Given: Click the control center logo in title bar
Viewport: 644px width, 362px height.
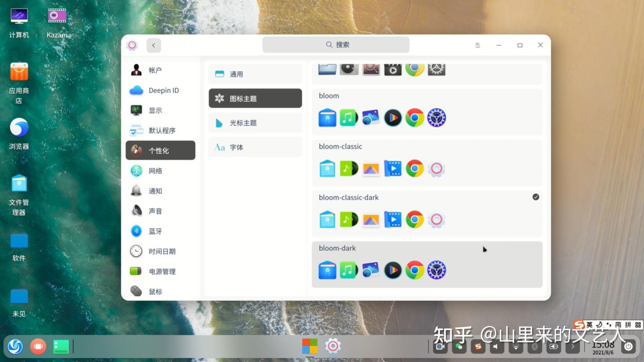Looking at the screenshot, I should click(132, 45).
